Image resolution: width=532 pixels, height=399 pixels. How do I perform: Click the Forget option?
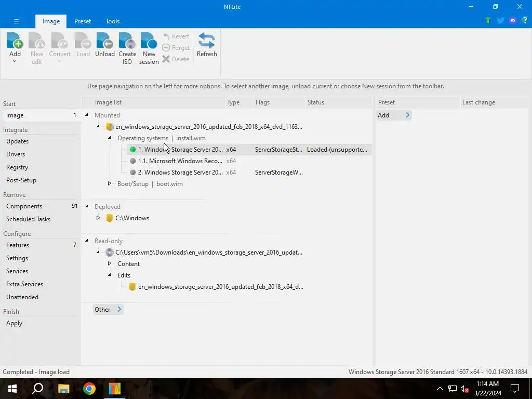pyautogui.click(x=176, y=48)
